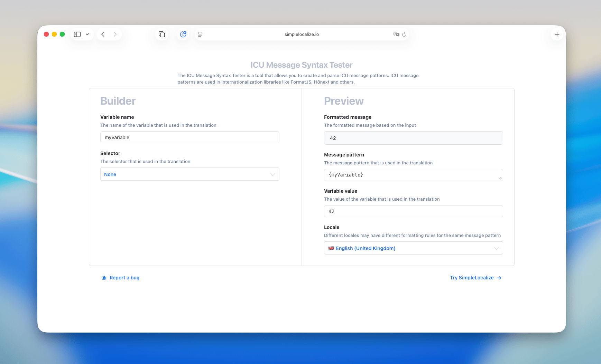Viewport: 601px width, 364px height.
Task: Open the page reader menu icon
Action: click(x=200, y=34)
